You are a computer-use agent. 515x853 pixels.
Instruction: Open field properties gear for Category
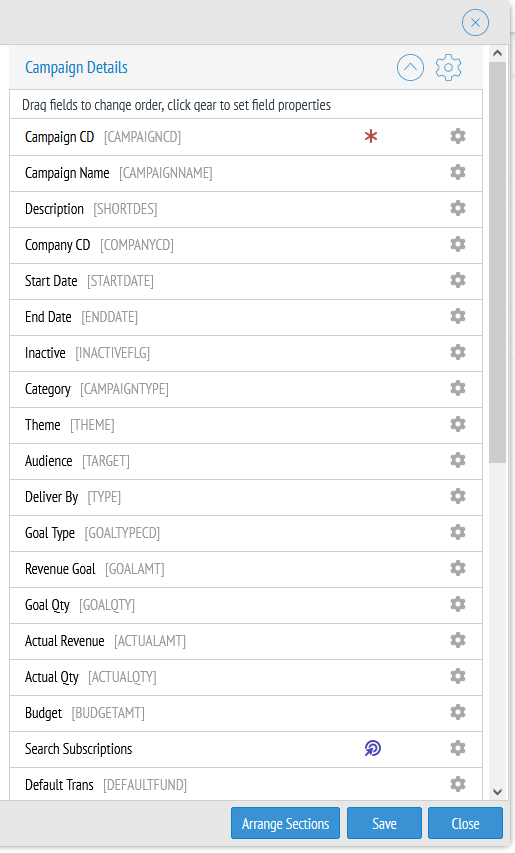458,388
